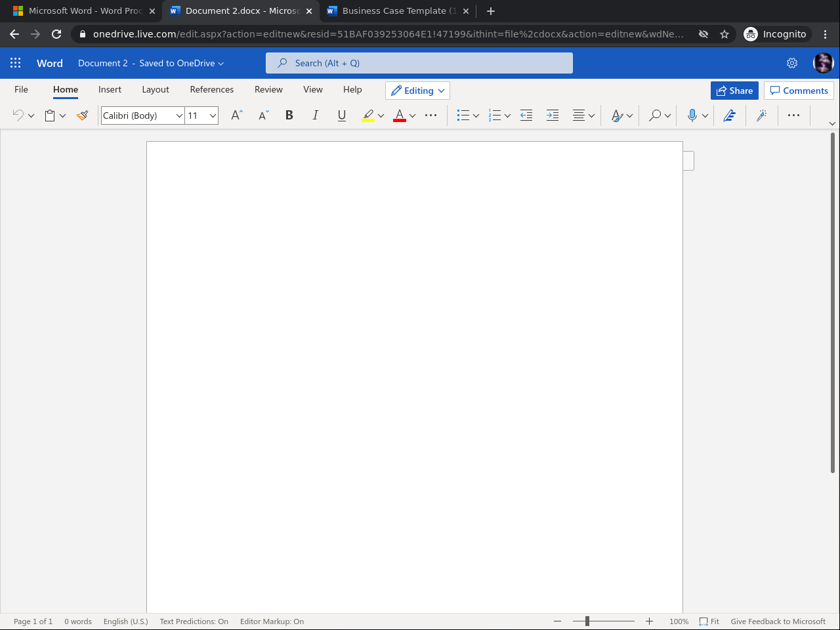Viewport: 840px width, 630px height.
Task: Start Dictate with the microphone icon
Action: pyautogui.click(x=692, y=115)
